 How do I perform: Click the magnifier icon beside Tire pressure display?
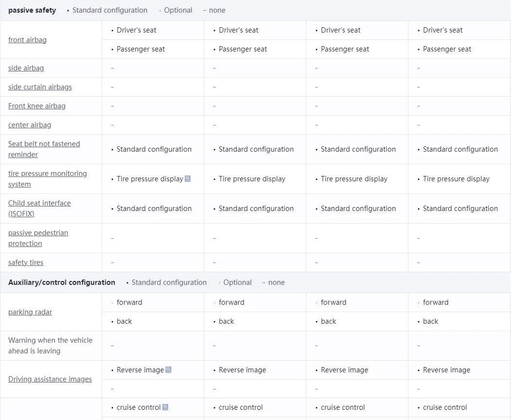coord(188,178)
